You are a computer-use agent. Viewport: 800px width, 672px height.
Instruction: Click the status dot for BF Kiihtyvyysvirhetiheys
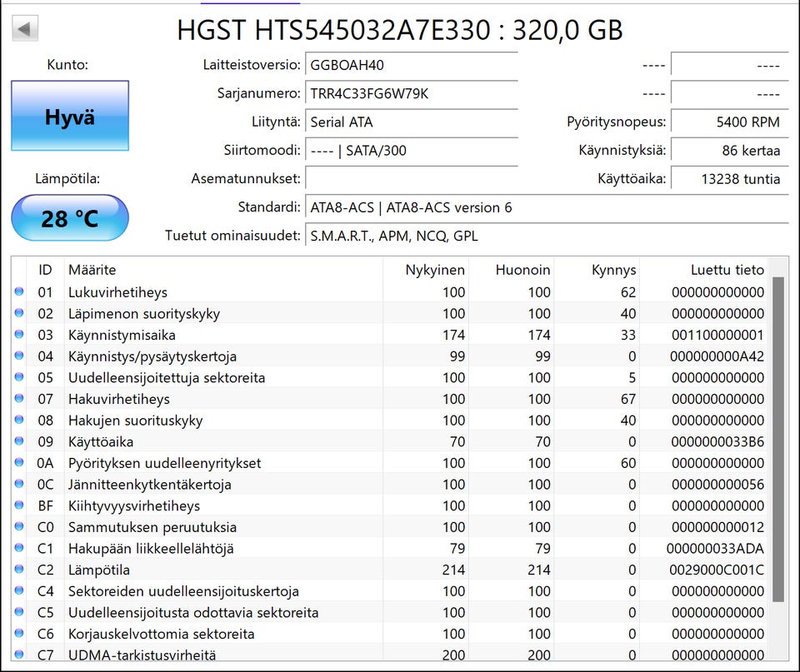pyautogui.click(x=19, y=505)
